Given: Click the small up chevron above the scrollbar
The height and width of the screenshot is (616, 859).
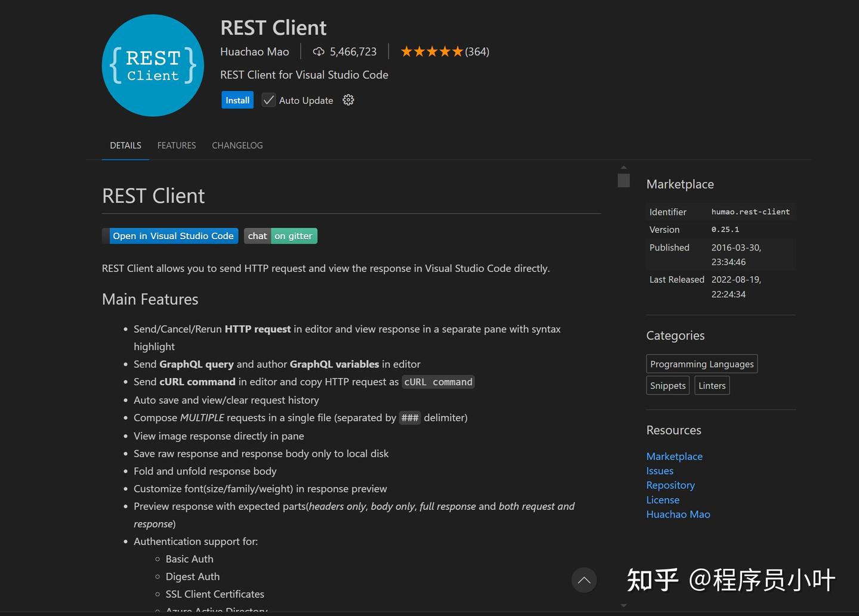Looking at the screenshot, I should pyautogui.click(x=623, y=167).
